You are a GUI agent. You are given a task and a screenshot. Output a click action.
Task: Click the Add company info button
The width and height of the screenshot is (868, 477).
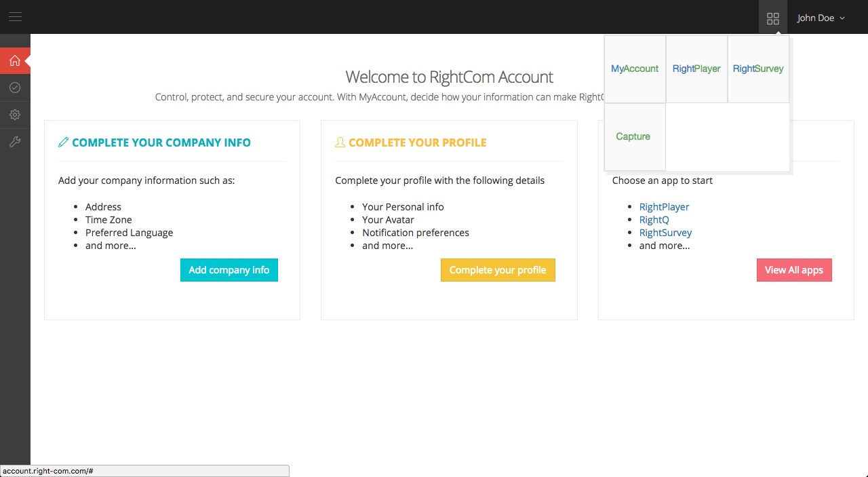(229, 270)
